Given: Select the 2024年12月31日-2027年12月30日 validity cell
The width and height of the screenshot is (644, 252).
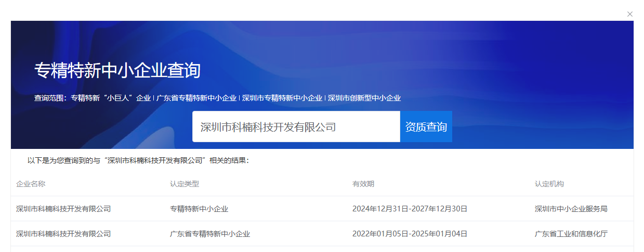Looking at the screenshot, I should [x=410, y=209].
